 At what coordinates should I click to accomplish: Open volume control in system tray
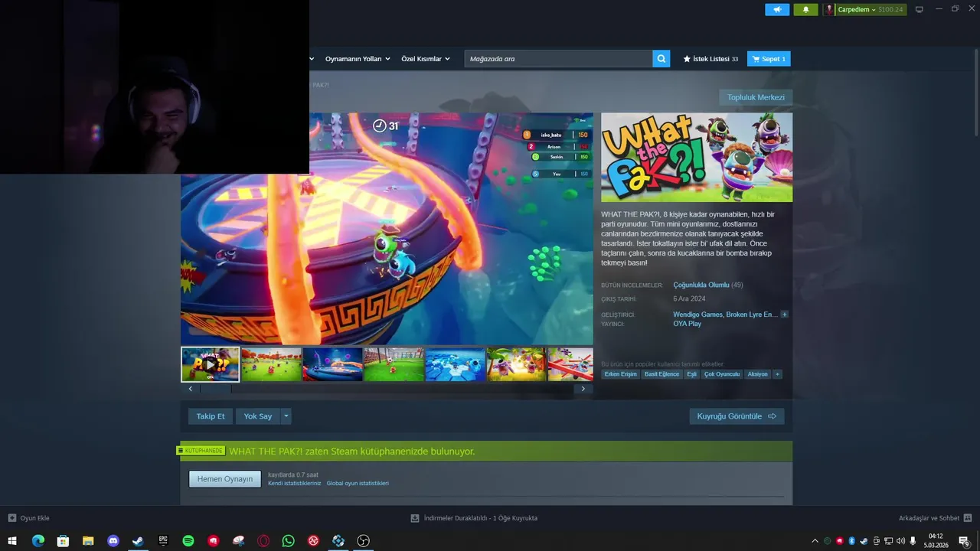[900, 541]
